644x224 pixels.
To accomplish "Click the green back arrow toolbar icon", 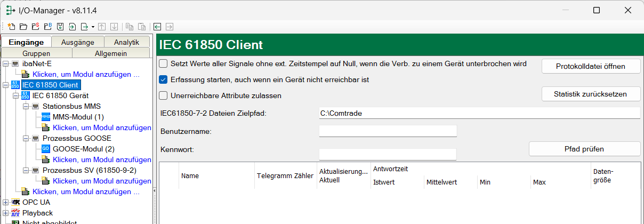I will (x=157, y=26).
